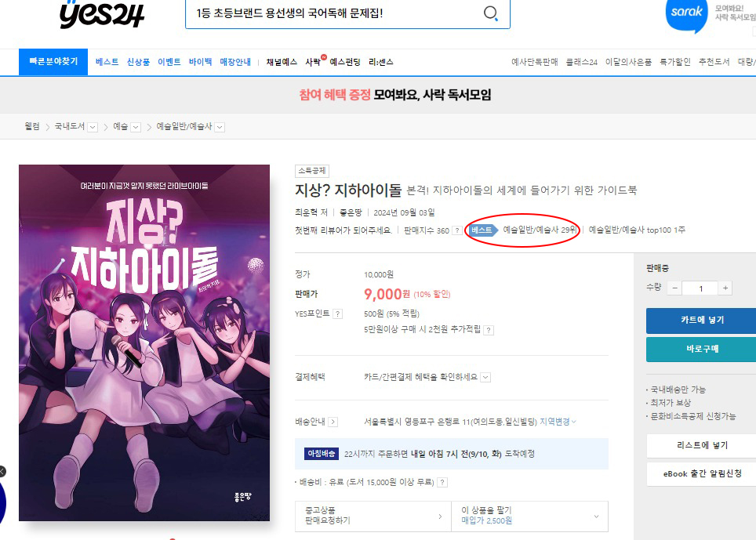
Task: Open the 리:센스 menu
Action: (381, 62)
